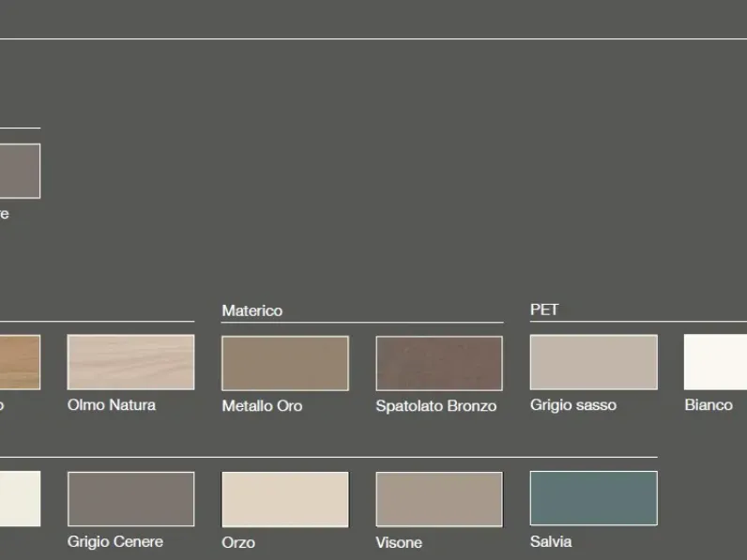Pick the Salvia green swatch
This screenshot has width=747, height=560.
click(x=594, y=498)
